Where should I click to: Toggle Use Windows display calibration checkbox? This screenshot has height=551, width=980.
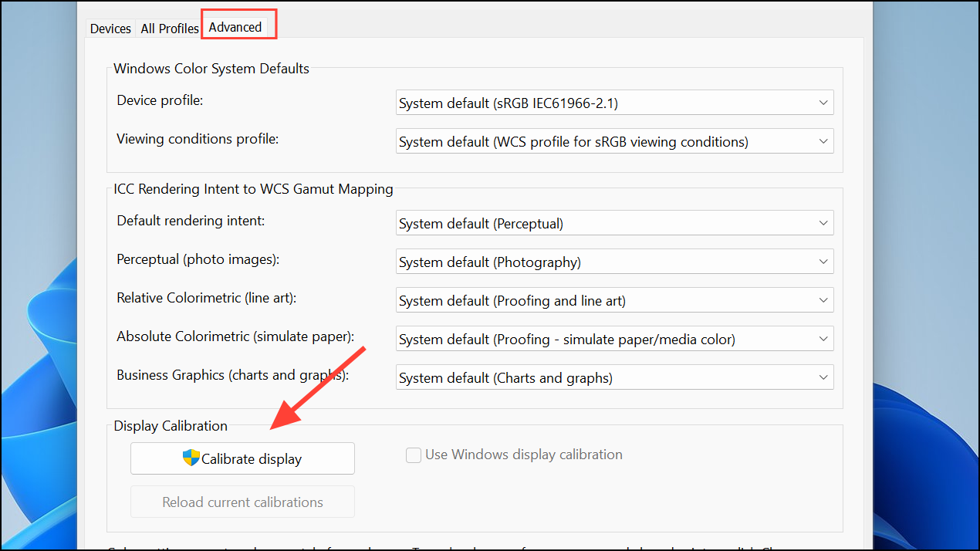click(x=414, y=455)
